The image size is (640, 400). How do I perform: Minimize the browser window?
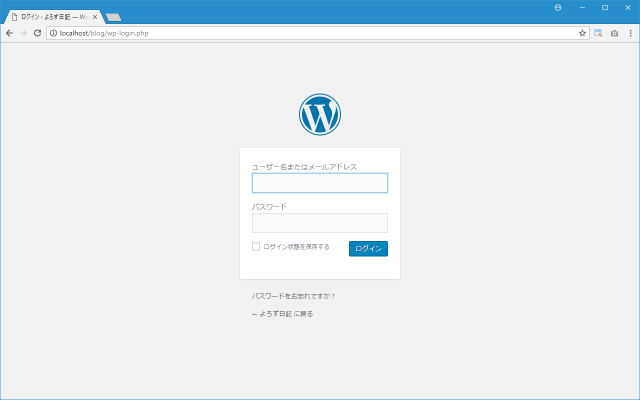point(582,8)
